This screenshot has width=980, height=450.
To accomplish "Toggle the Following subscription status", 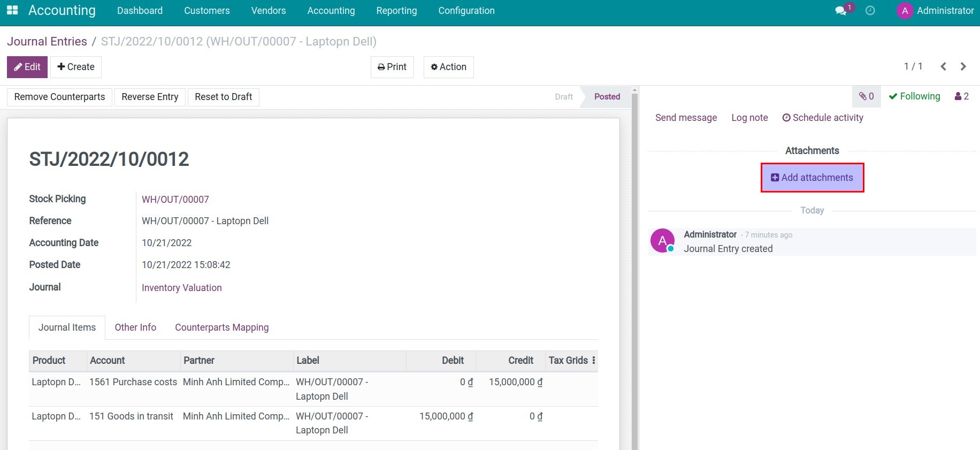I will [x=914, y=96].
